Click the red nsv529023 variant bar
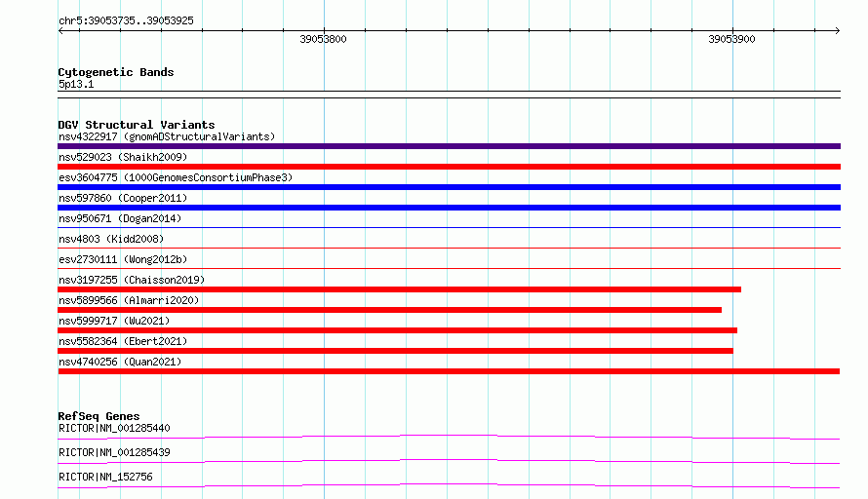 click(449, 167)
